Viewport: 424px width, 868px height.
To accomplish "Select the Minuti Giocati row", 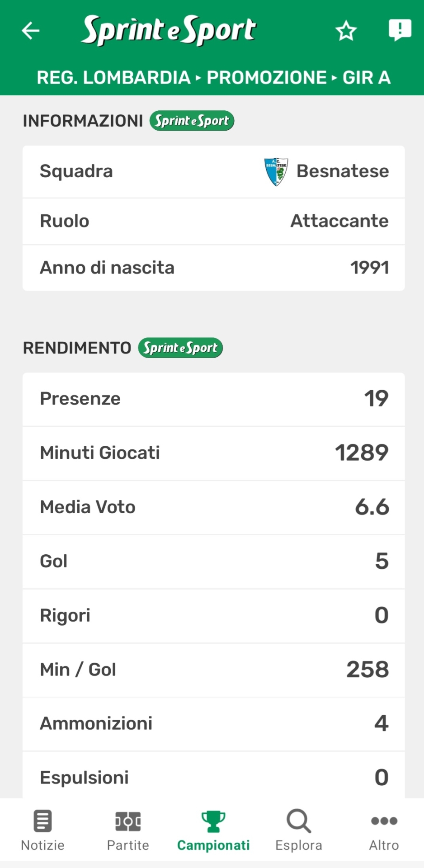I will [x=213, y=453].
